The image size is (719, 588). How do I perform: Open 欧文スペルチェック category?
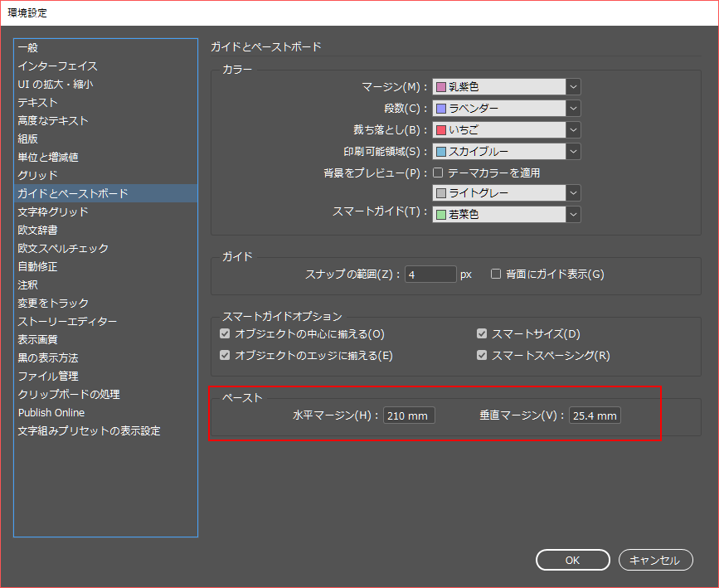[x=106, y=248]
